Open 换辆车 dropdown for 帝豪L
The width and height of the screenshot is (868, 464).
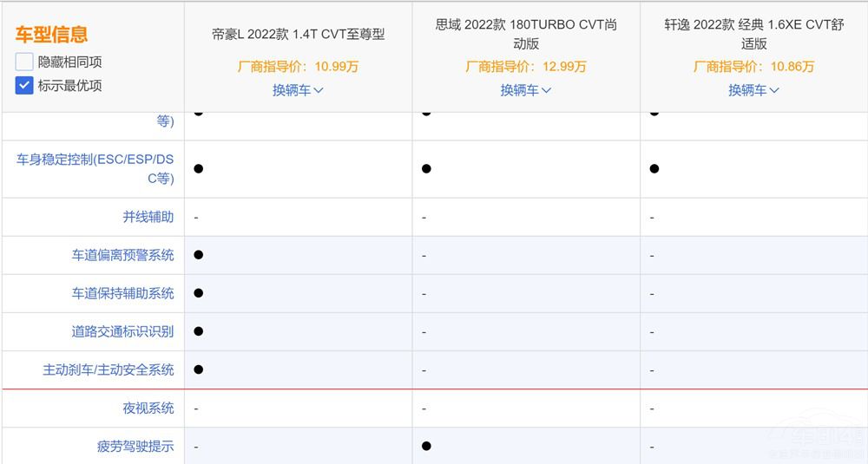click(298, 90)
